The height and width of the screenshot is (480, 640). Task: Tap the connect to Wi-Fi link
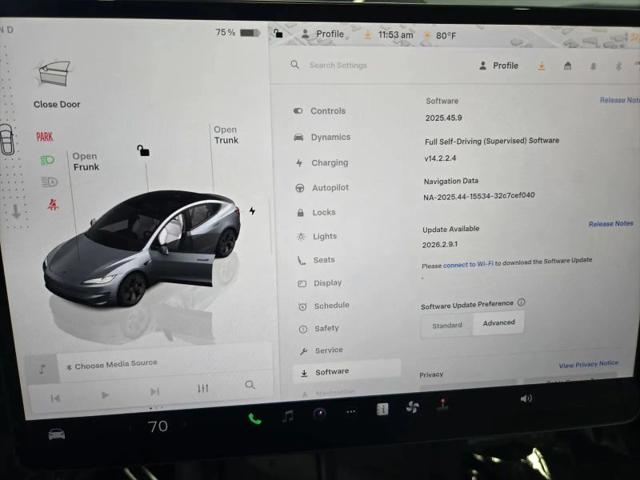[x=468, y=264]
